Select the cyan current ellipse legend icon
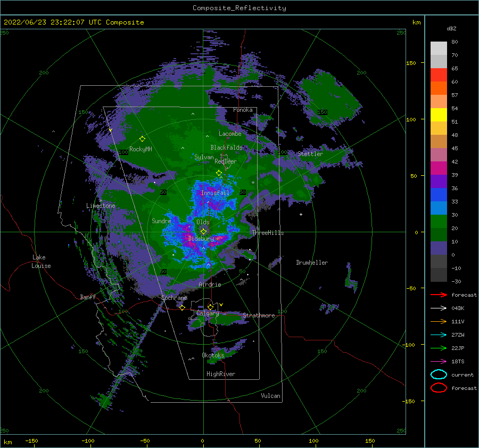Viewport: 479px width, 448px height. 439,374
